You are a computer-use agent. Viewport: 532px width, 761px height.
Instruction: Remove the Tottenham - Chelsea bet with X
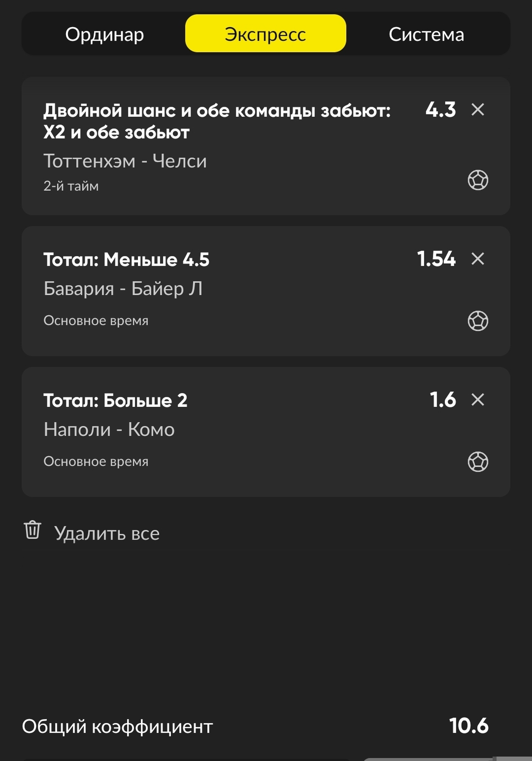coord(478,110)
